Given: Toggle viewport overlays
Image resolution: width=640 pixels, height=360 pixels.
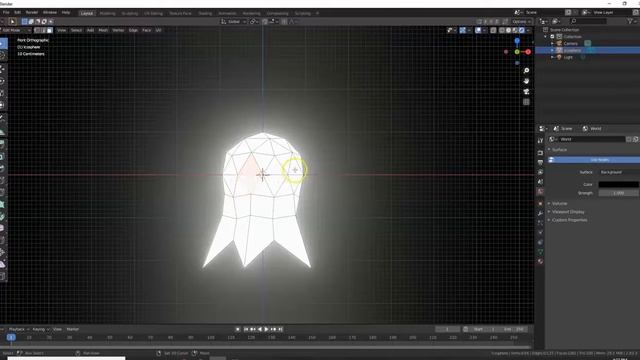Looking at the screenshot, I should pyautogui.click(x=478, y=30).
